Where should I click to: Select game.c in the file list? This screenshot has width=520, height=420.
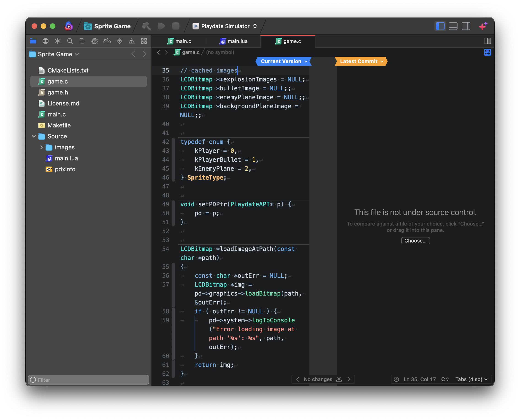pyautogui.click(x=88, y=81)
